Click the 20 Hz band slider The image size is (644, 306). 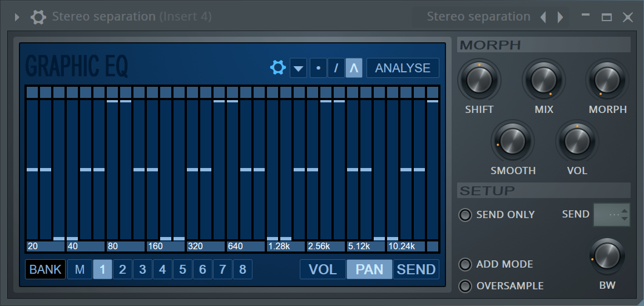32,169
